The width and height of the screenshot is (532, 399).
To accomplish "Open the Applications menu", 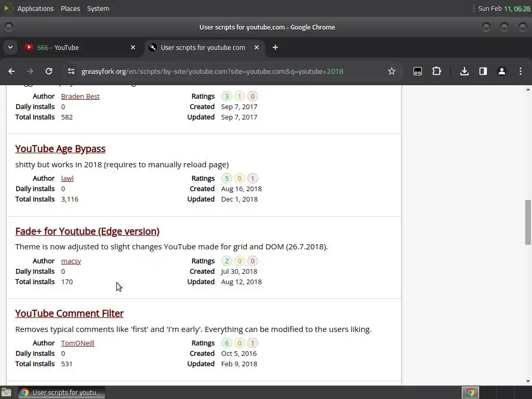I will point(35,8).
